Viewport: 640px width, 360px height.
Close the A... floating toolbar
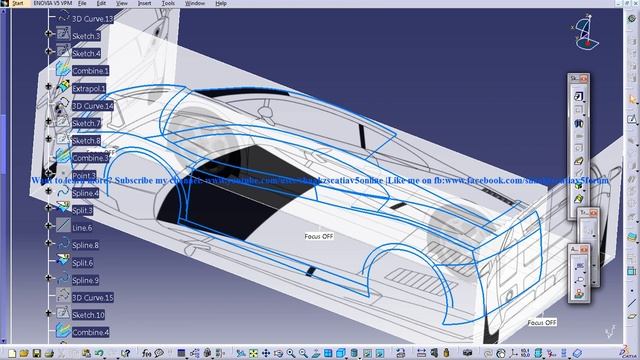(x=584, y=249)
